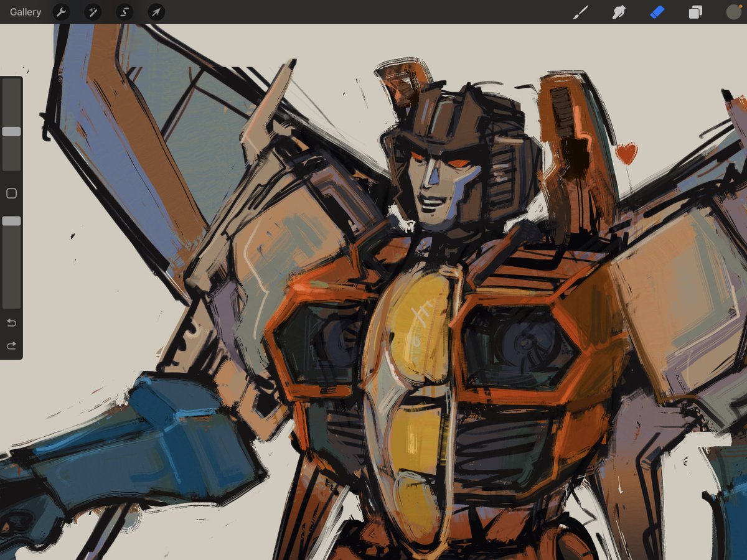The image size is (747, 560).
Task: Select the Smudge finger tool
Action: (619, 12)
